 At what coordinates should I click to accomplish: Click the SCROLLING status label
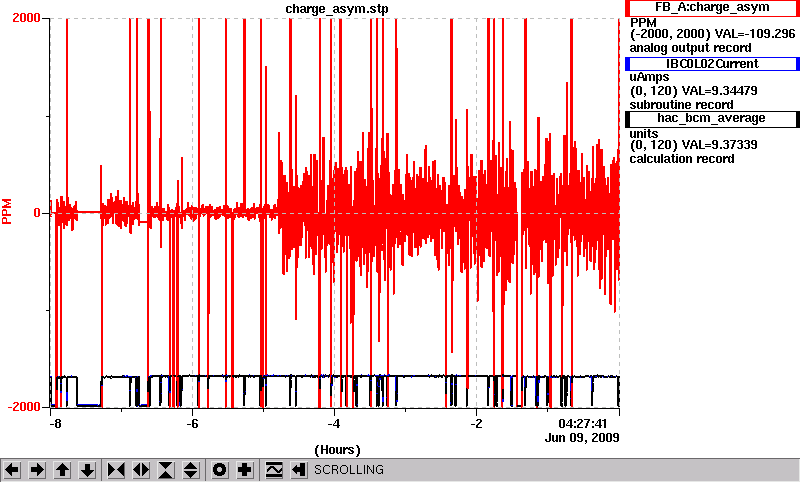[348, 470]
